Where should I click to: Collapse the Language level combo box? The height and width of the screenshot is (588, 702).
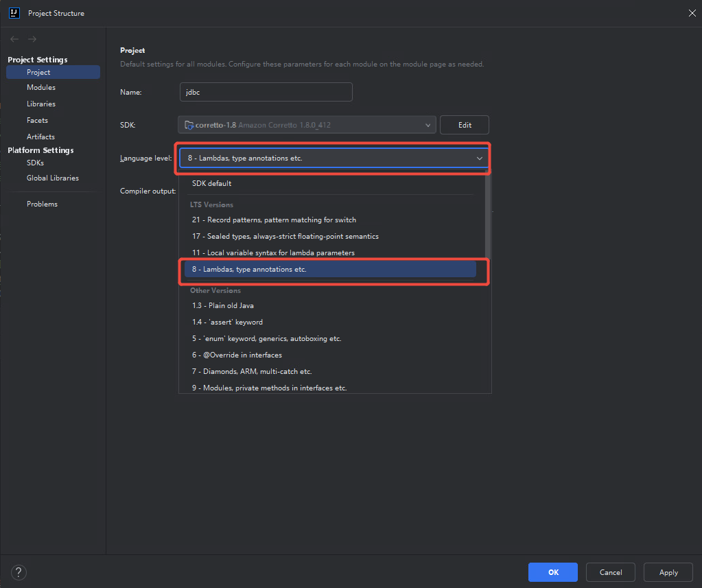334,158
